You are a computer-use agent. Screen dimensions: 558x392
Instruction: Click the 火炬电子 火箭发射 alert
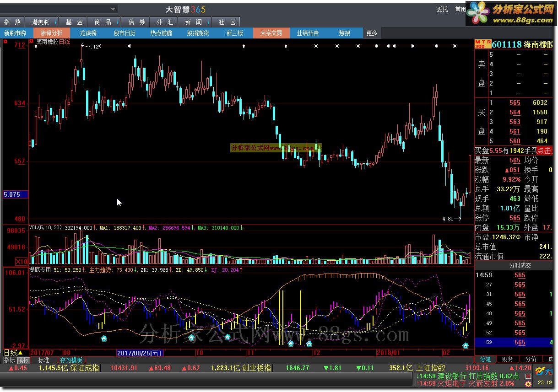pos(466,383)
